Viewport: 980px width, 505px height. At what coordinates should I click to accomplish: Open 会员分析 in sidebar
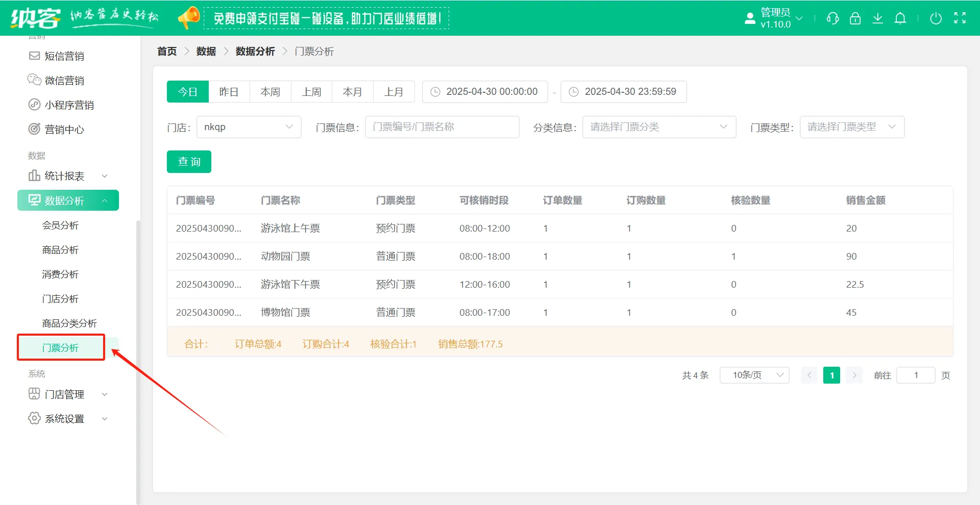coord(60,225)
